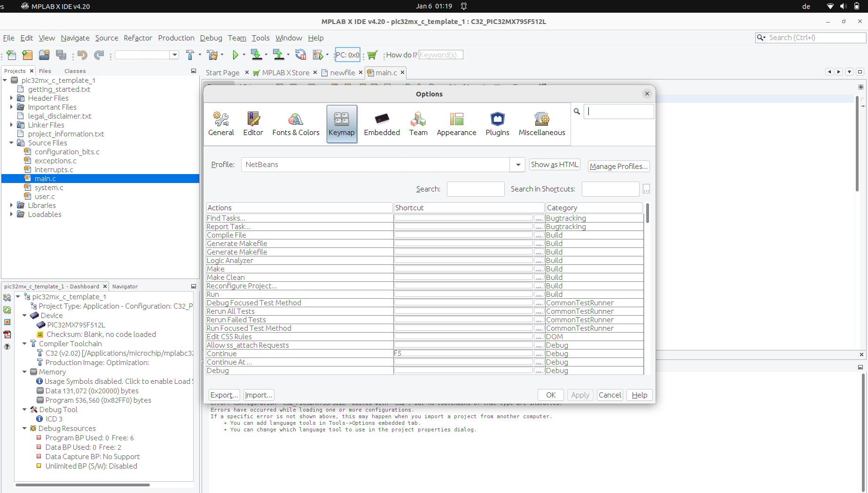This screenshot has height=493, width=868.
Task: Click the notification bell in the top bar
Action: [x=464, y=6]
